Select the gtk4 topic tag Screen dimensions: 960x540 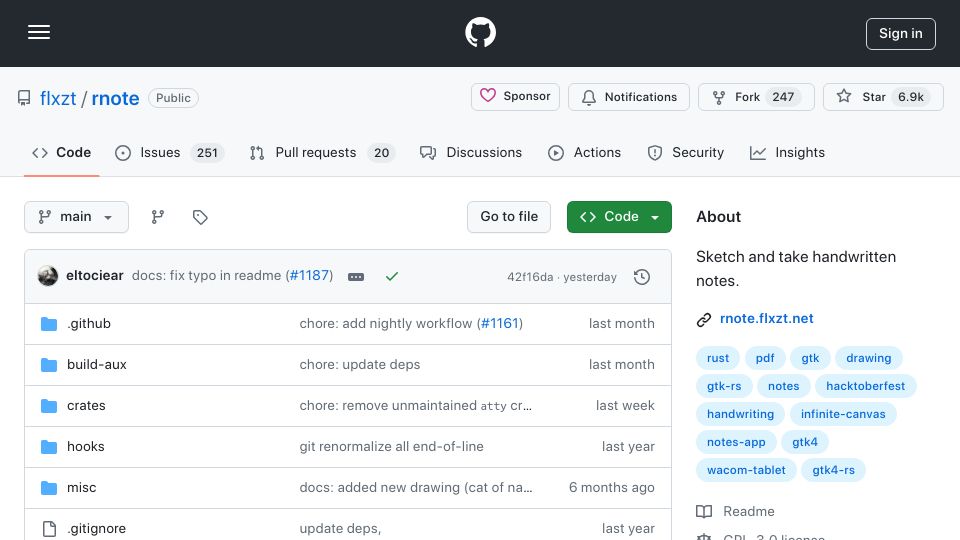(x=804, y=442)
